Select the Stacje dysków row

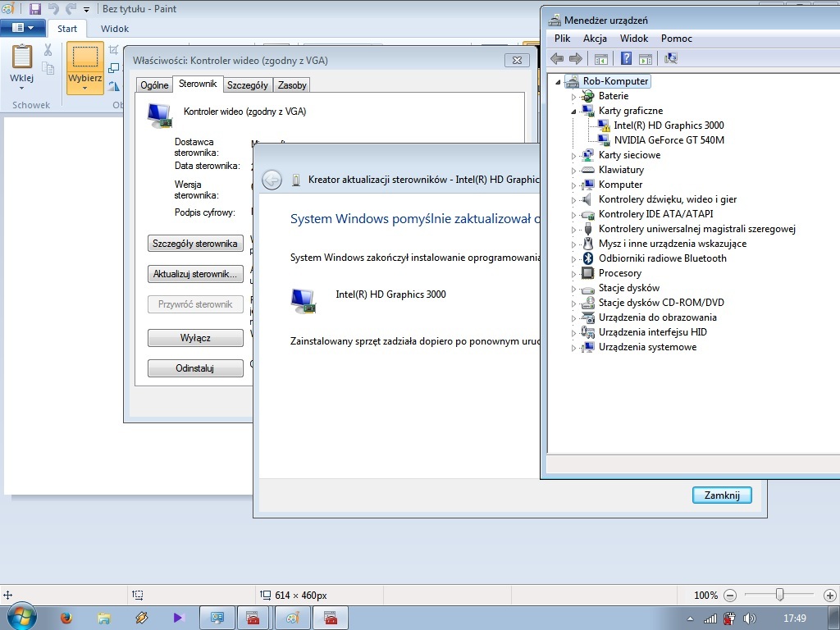629,288
